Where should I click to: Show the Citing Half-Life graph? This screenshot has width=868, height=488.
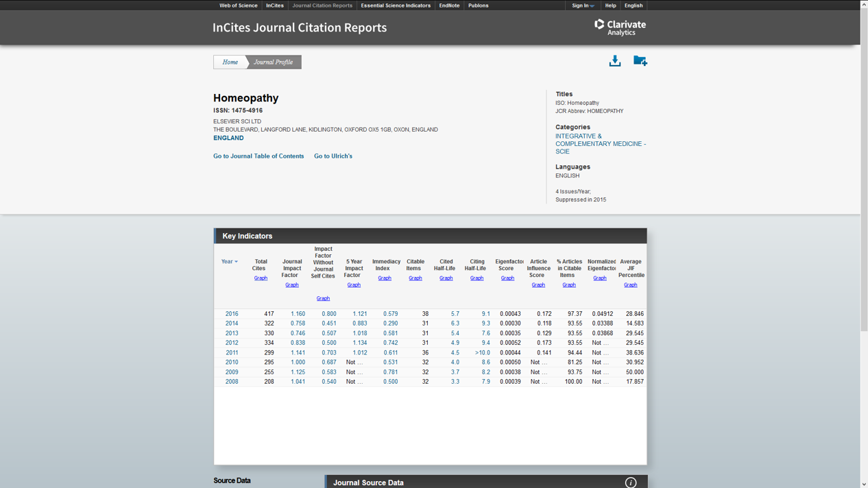click(477, 278)
